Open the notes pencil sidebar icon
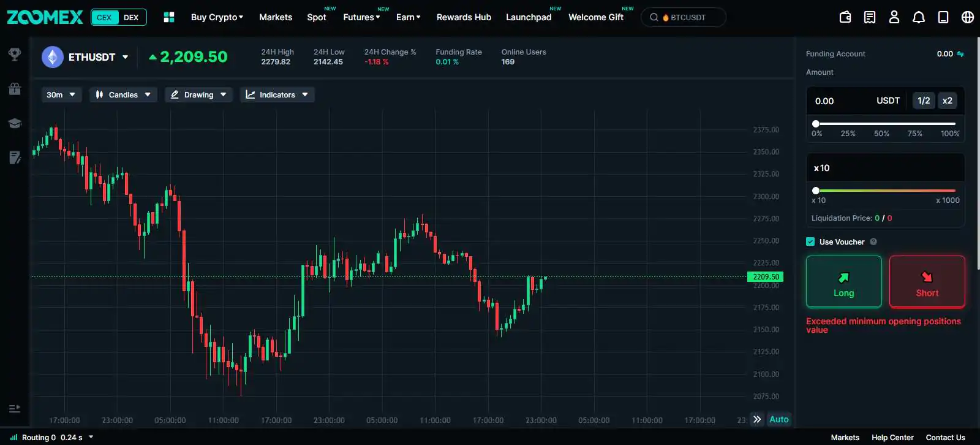980x445 pixels. 15,158
